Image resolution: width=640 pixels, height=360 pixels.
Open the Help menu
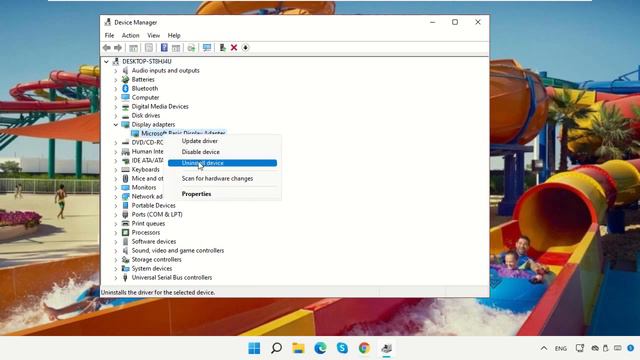pos(174,36)
